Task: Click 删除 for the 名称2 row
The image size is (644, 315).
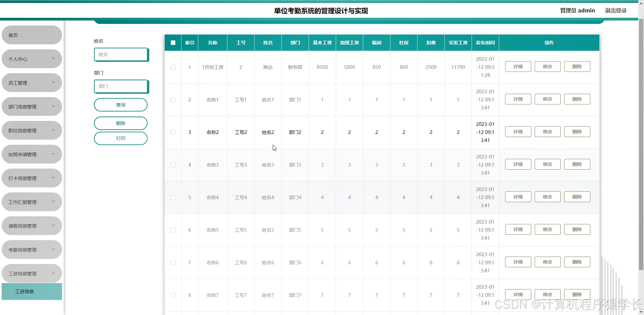Action: (x=577, y=132)
